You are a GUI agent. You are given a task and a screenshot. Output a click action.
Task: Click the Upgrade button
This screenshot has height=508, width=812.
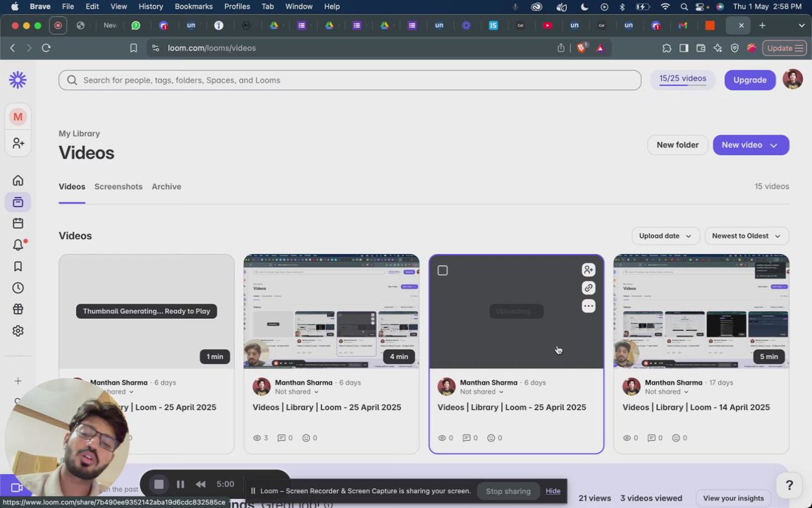coord(749,80)
